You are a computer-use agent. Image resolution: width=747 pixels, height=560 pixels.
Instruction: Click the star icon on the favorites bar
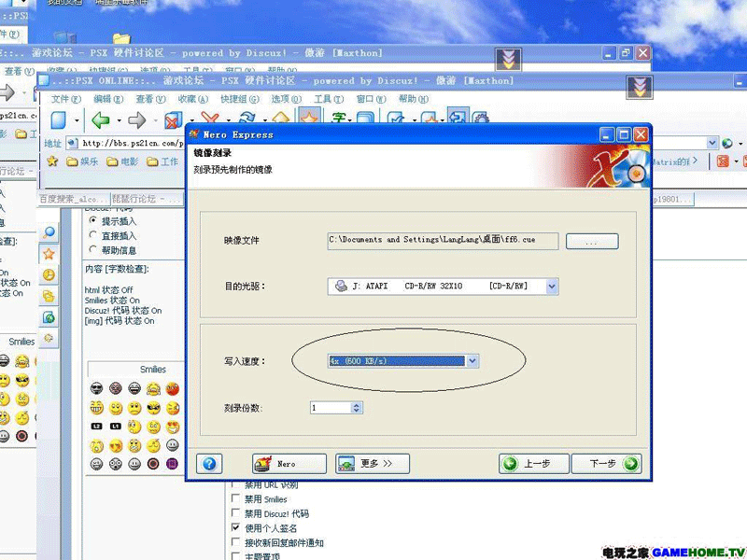click(52, 161)
